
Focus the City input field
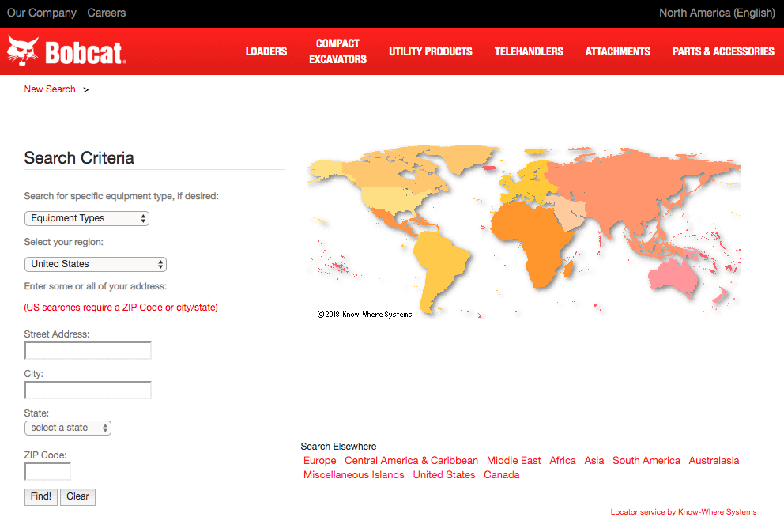click(x=88, y=390)
